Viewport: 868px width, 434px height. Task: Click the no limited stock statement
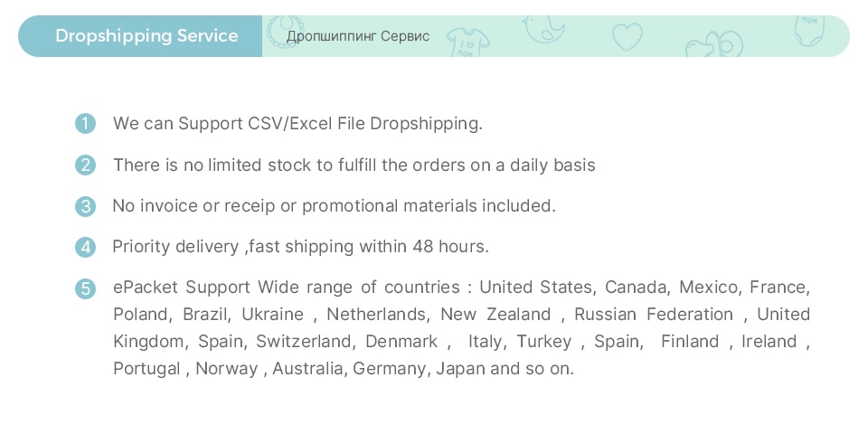tap(354, 165)
